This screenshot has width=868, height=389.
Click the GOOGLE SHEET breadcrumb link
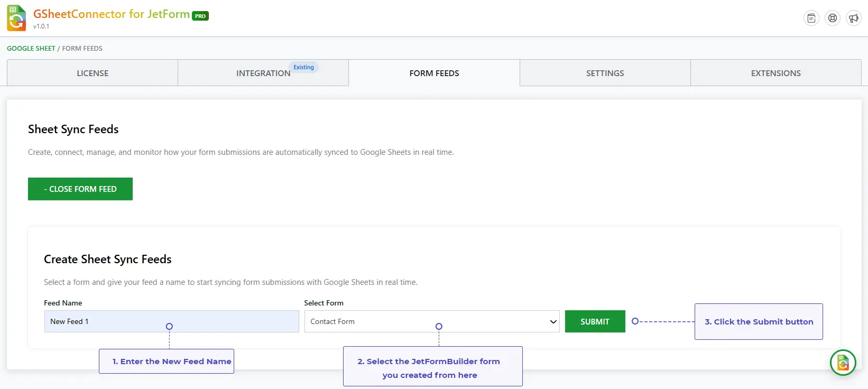(31, 48)
